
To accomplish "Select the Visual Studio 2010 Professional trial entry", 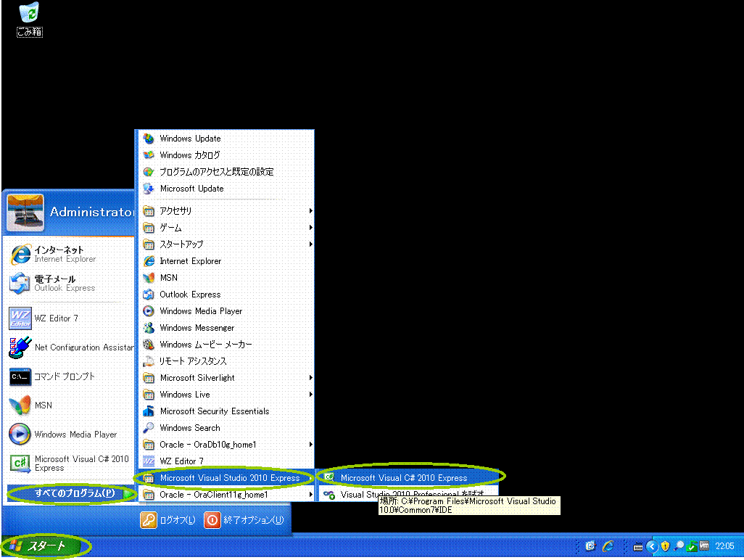I will click(x=408, y=495).
